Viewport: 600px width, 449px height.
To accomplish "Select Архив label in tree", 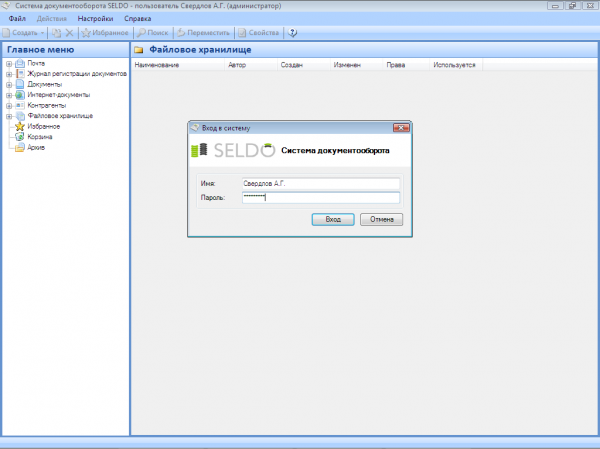I will pyautogui.click(x=36, y=147).
